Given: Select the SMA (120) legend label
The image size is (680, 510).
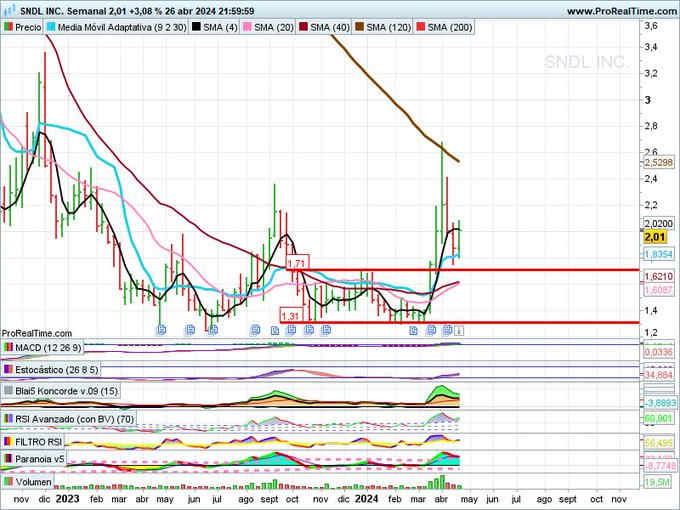Looking at the screenshot, I should [x=388, y=27].
